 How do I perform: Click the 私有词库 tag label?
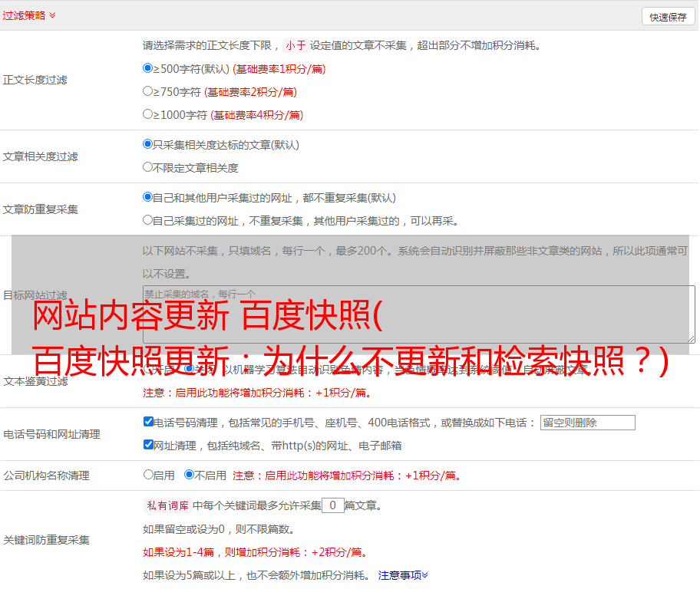167,505
